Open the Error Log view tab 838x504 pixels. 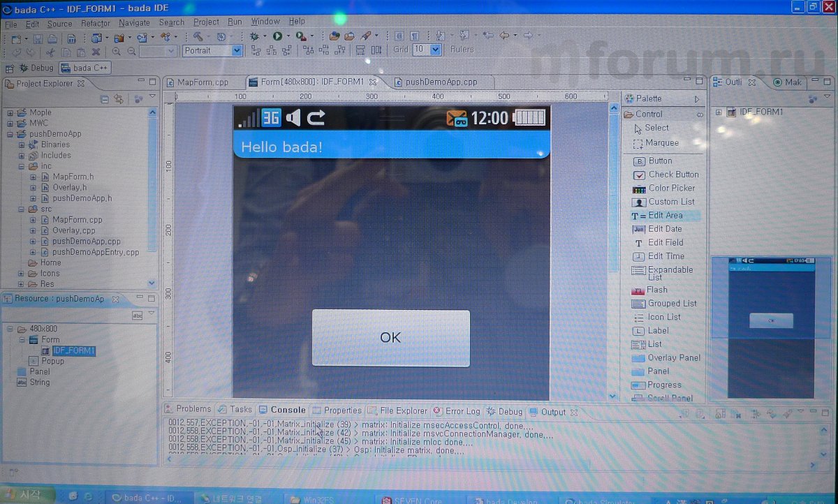pyautogui.click(x=457, y=411)
